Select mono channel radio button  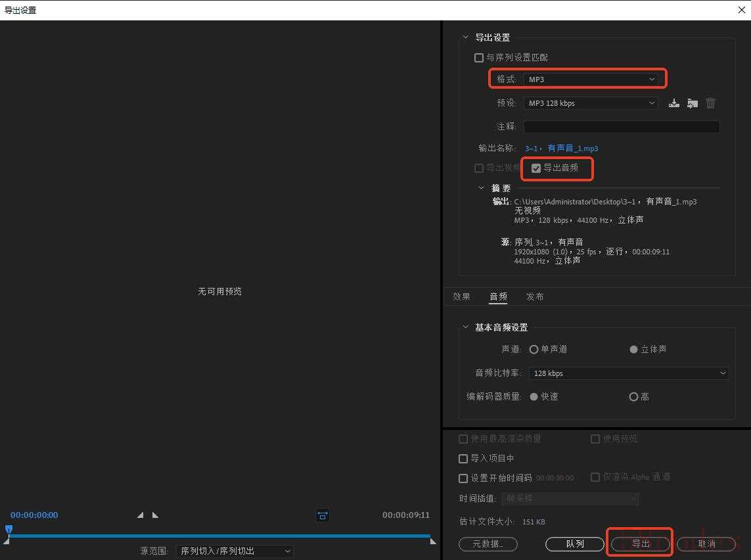(x=534, y=349)
